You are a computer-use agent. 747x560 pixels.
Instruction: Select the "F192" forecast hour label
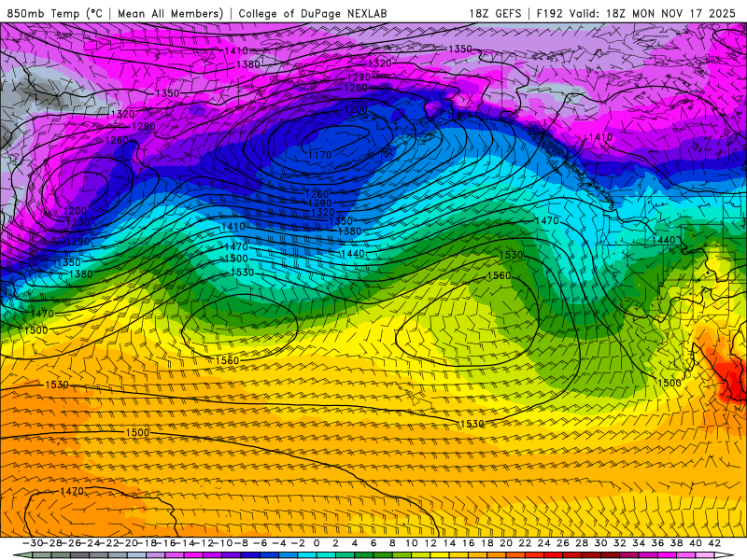[x=550, y=13]
